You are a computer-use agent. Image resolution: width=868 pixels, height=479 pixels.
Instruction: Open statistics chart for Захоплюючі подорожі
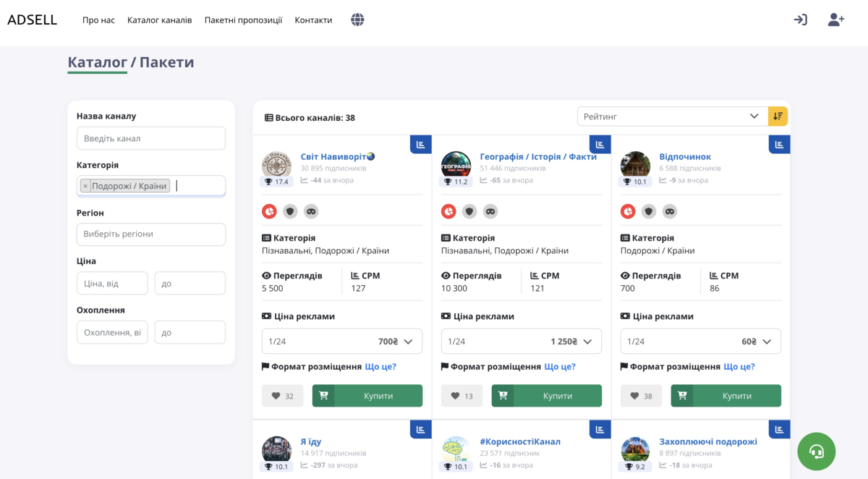pyautogui.click(x=780, y=429)
